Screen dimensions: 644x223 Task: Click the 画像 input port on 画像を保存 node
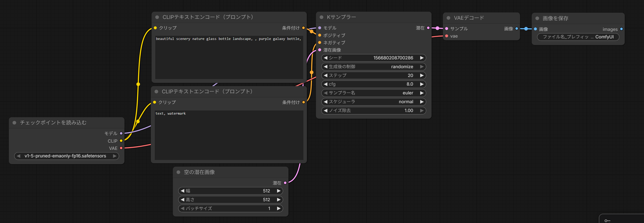(535, 29)
